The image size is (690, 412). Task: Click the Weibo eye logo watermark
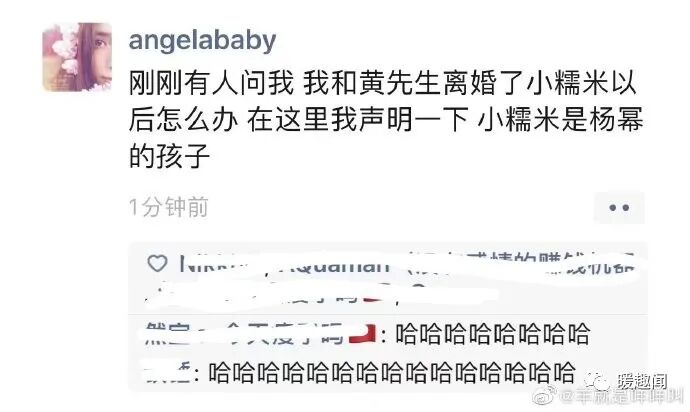pos(545,396)
